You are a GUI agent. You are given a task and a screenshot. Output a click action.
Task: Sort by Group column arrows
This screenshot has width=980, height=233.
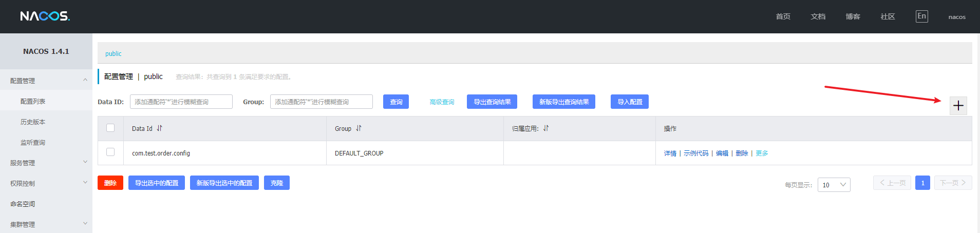359,128
